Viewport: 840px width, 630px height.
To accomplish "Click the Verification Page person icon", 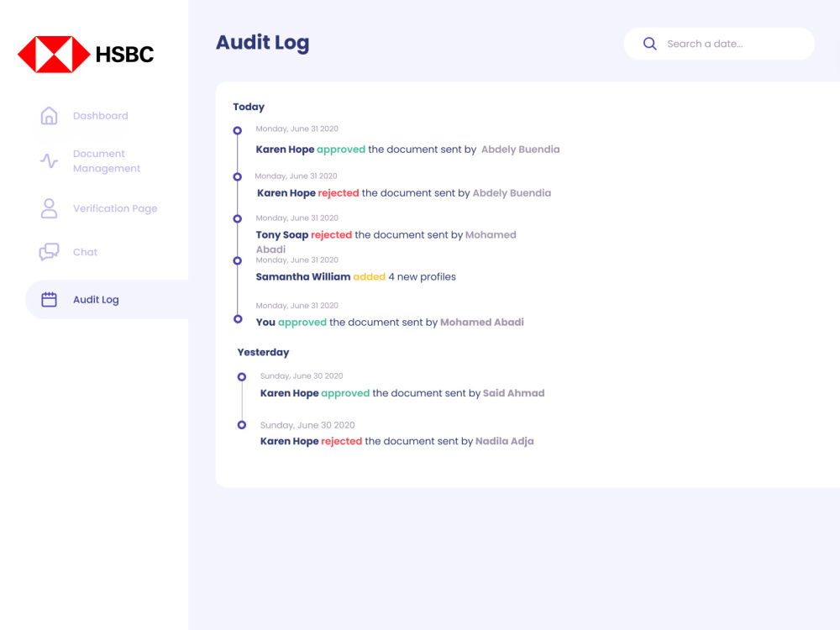I will pyautogui.click(x=49, y=208).
